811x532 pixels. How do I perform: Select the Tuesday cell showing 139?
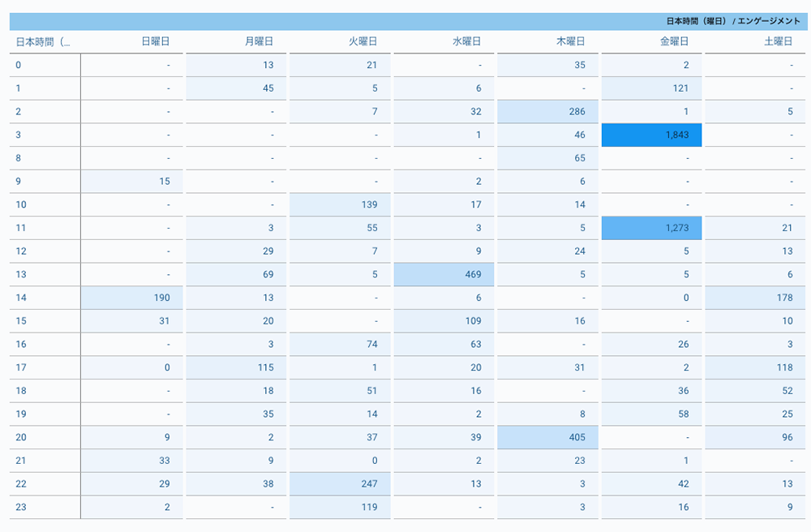pos(340,204)
